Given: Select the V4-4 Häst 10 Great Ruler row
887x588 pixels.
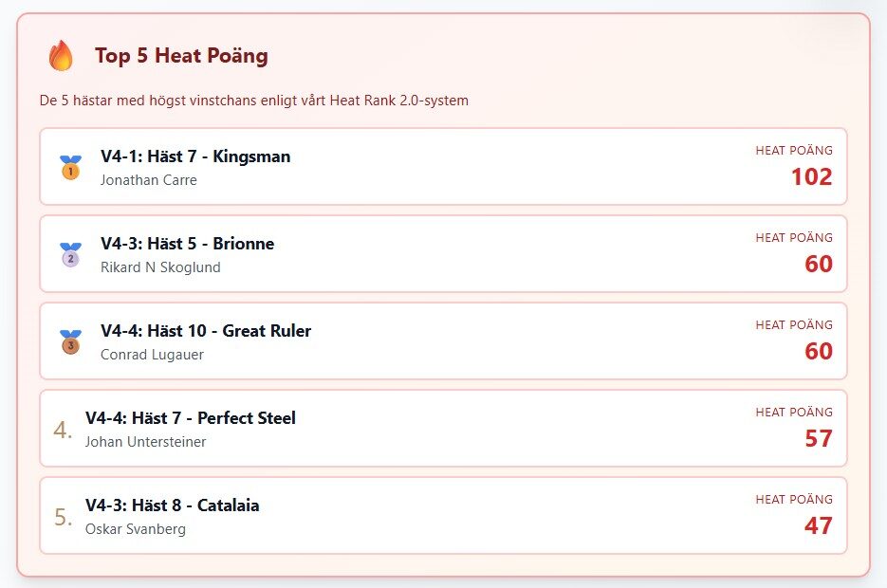Looking at the screenshot, I should [x=206, y=331].
